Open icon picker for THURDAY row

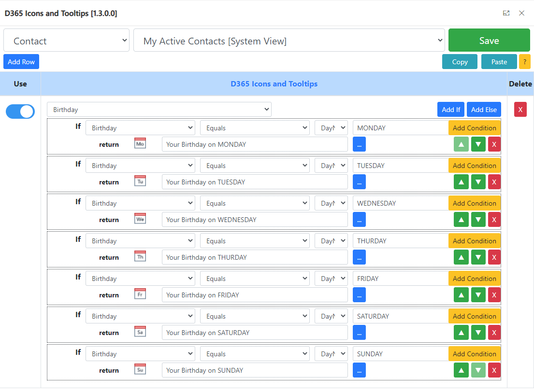coord(359,257)
